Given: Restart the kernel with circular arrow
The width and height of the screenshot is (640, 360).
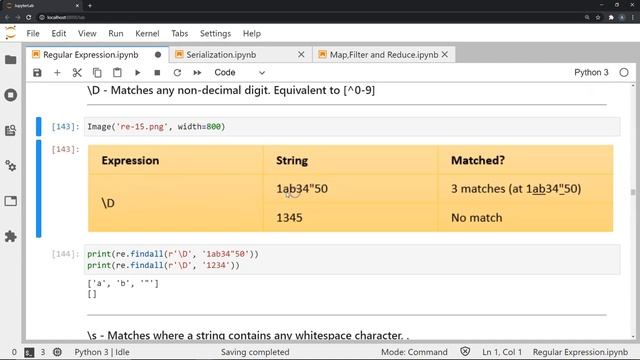Looking at the screenshot, I should coord(177,73).
